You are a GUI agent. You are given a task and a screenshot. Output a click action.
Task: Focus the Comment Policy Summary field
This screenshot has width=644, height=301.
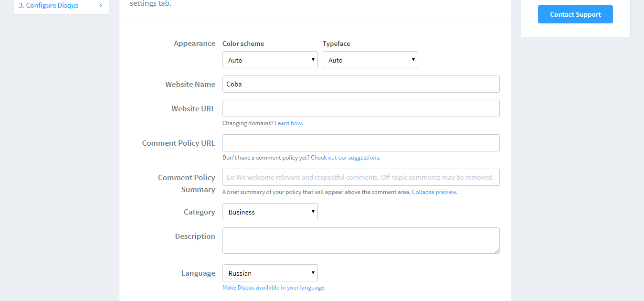[x=361, y=177]
